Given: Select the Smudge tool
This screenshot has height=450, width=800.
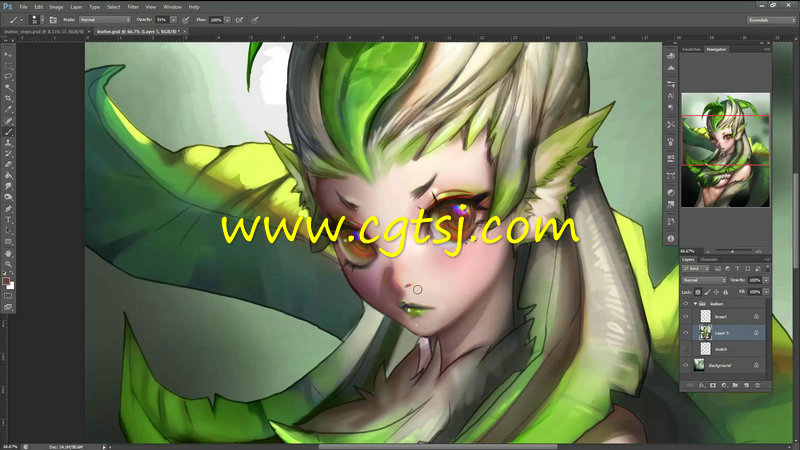Looking at the screenshot, I should (x=8, y=186).
